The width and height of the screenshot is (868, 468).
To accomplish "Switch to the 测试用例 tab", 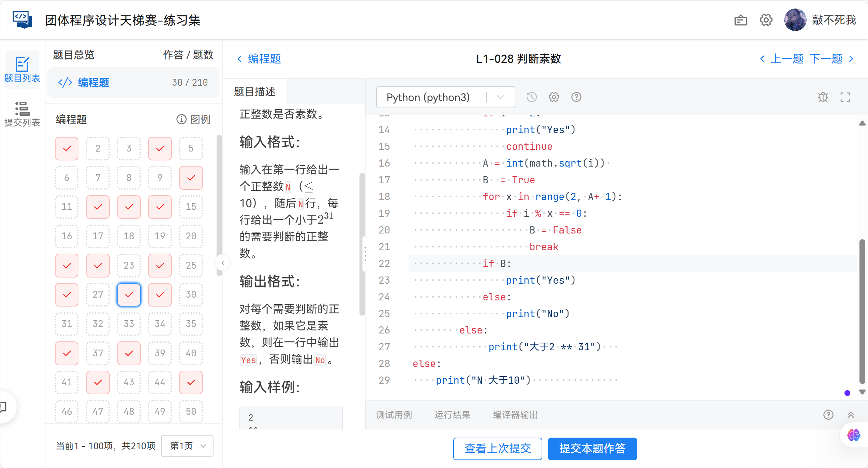I will click(394, 415).
